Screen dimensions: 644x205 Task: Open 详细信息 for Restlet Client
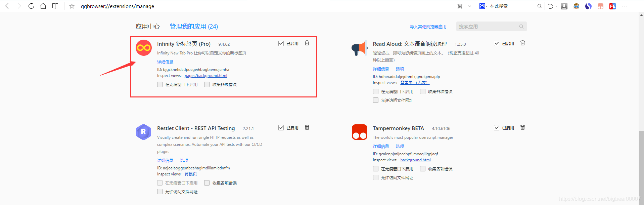pos(165,160)
